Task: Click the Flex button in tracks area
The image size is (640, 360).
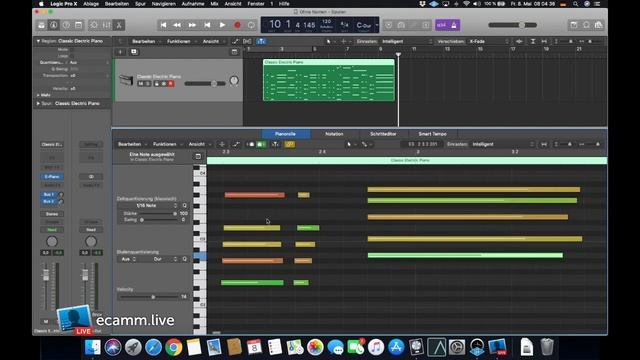Action: tap(247, 41)
